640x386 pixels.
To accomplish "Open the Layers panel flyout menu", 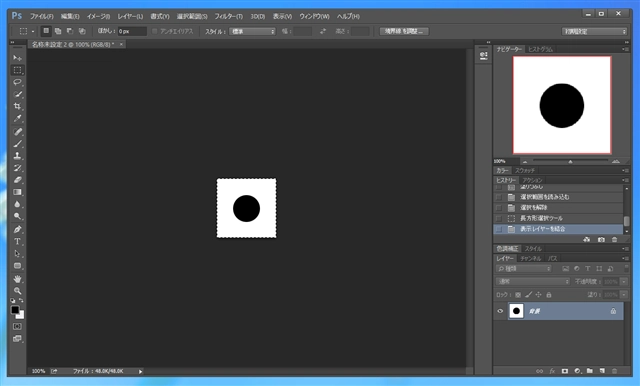I will click(x=625, y=258).
